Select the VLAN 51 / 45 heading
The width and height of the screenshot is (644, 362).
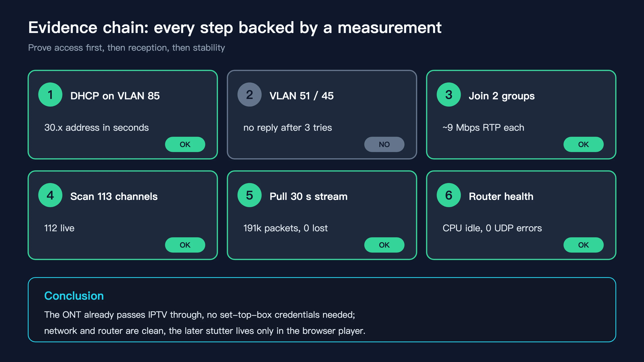pyautogui.click(x=301, y=96)
